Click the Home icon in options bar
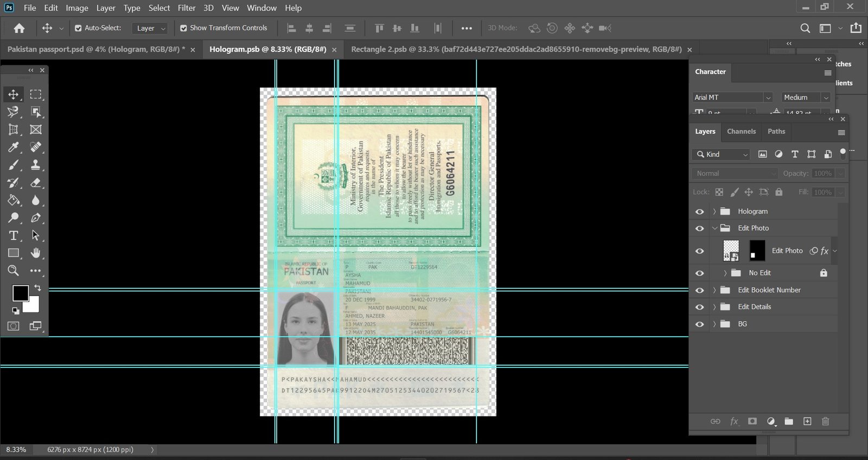 click(x=19, y=28)
